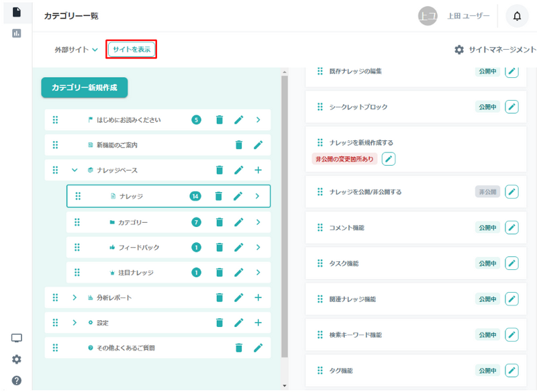Delete the はじめにお読みください category
This screenshot has width=537, height=392.
(x=219, y=120)
